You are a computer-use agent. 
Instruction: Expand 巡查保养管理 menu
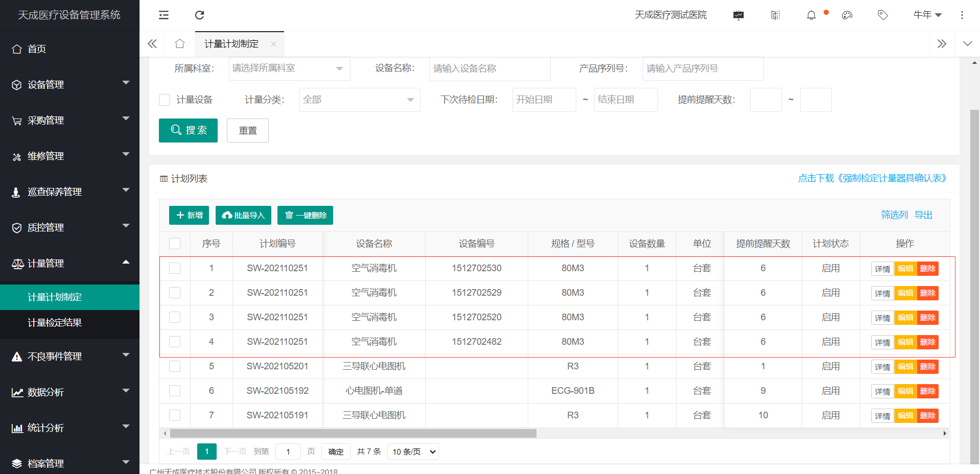click(x=69, y=192)
